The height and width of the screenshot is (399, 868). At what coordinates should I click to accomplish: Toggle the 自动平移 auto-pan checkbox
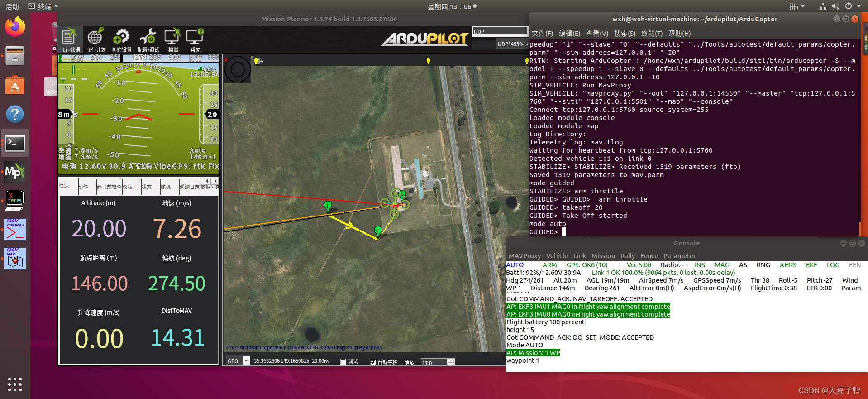(x=373, y=362)
